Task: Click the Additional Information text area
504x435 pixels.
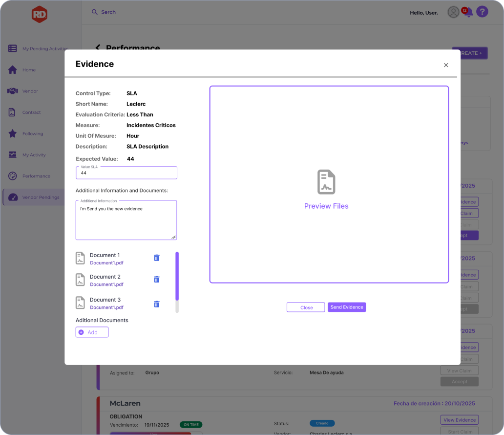Action: (x=126, y=220)
